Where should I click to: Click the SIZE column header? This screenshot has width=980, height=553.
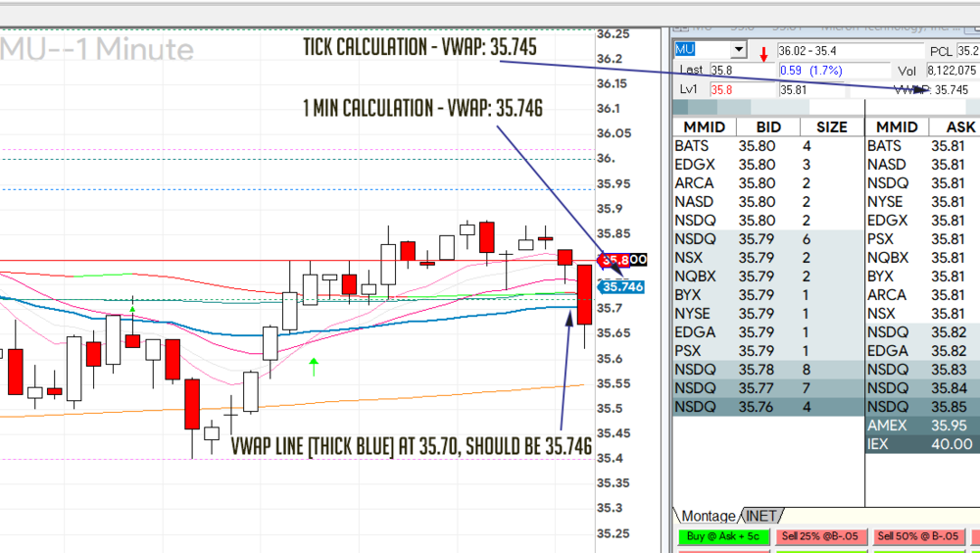[x=831, y=127]
